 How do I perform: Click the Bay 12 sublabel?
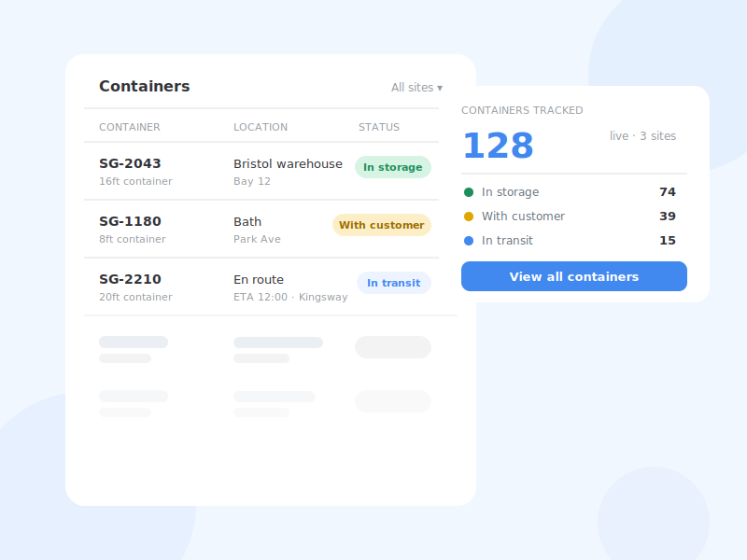coord(251,181)
